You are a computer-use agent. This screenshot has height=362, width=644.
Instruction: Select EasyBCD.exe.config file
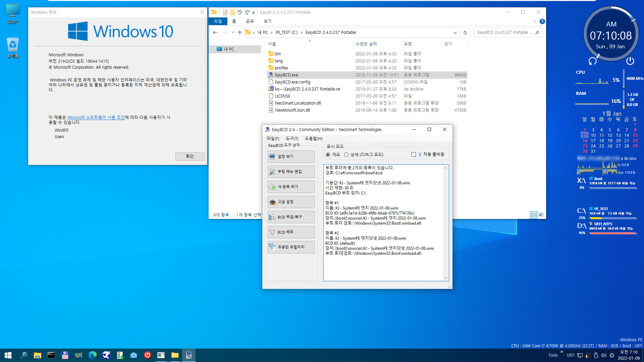click(x=367, y=82)
